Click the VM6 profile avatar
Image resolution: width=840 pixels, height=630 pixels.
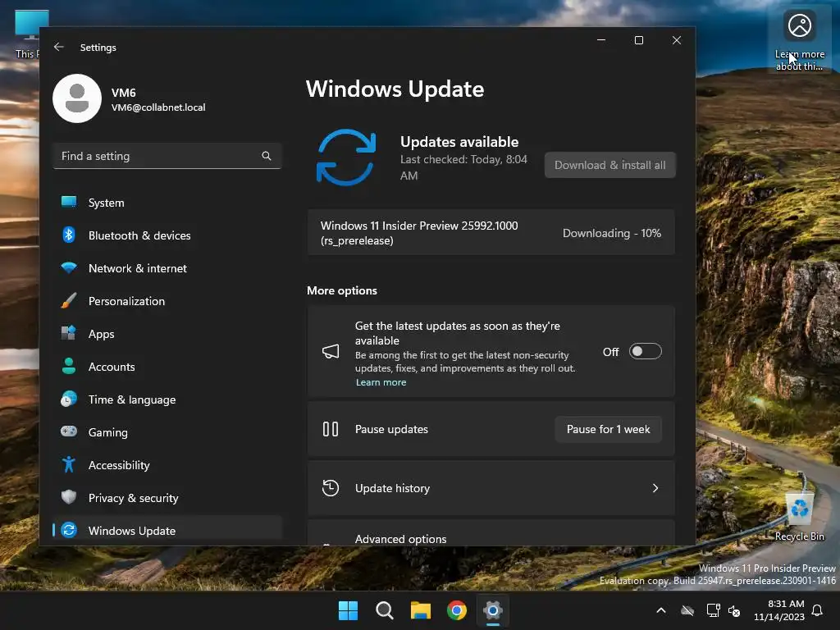click(77, 98)
